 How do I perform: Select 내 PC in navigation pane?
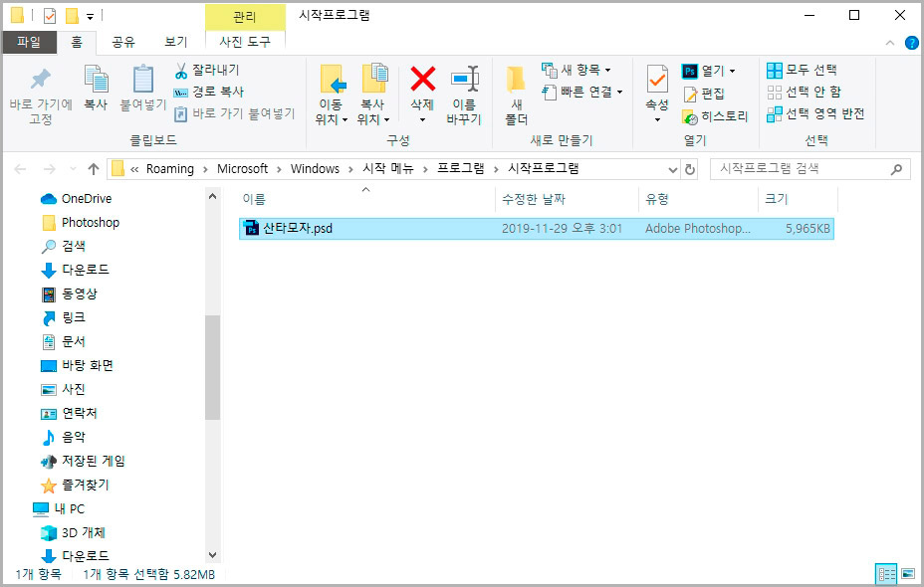(x=59, y=508)
